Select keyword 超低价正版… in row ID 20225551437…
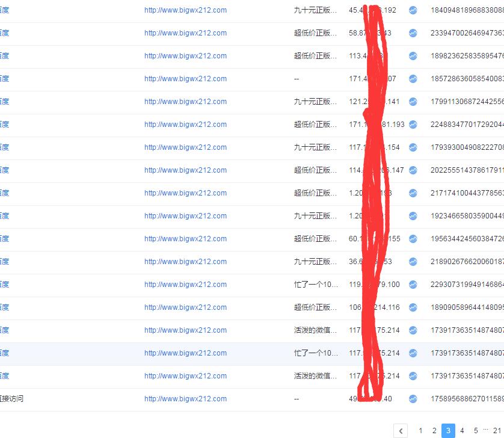Image resolution: width=504 pixels, height=438 pixels. pos(315,170)
